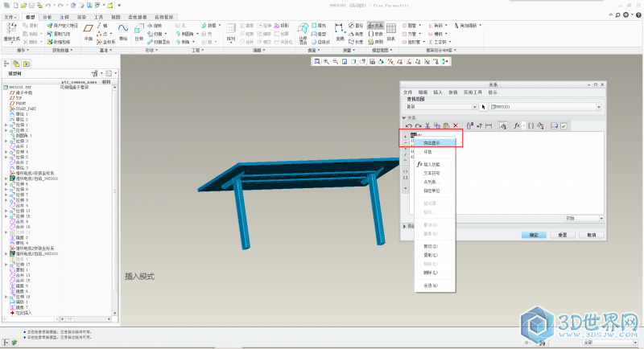Choose 突出显示 in the context menu

tap(433, 142)
